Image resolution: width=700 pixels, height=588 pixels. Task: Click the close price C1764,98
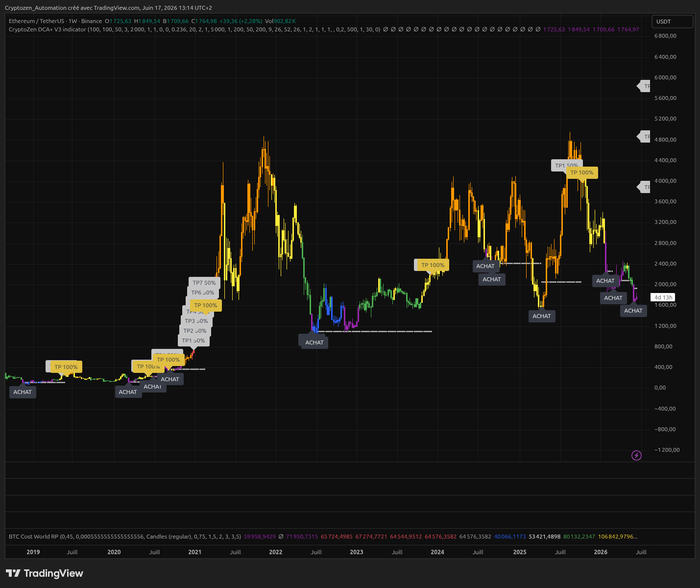(x=204, y=21)
